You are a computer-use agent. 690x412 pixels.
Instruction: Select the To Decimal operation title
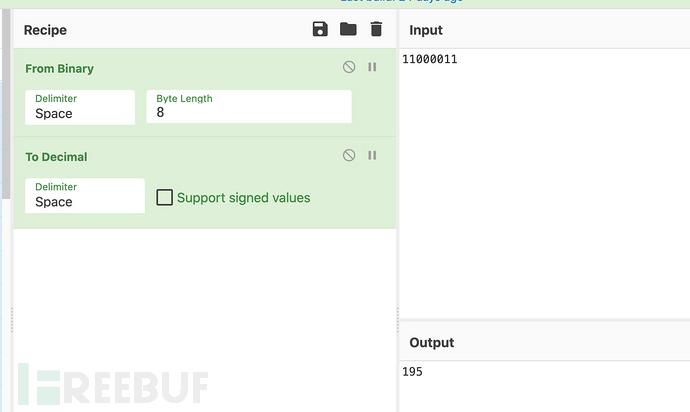click(56, 157)
